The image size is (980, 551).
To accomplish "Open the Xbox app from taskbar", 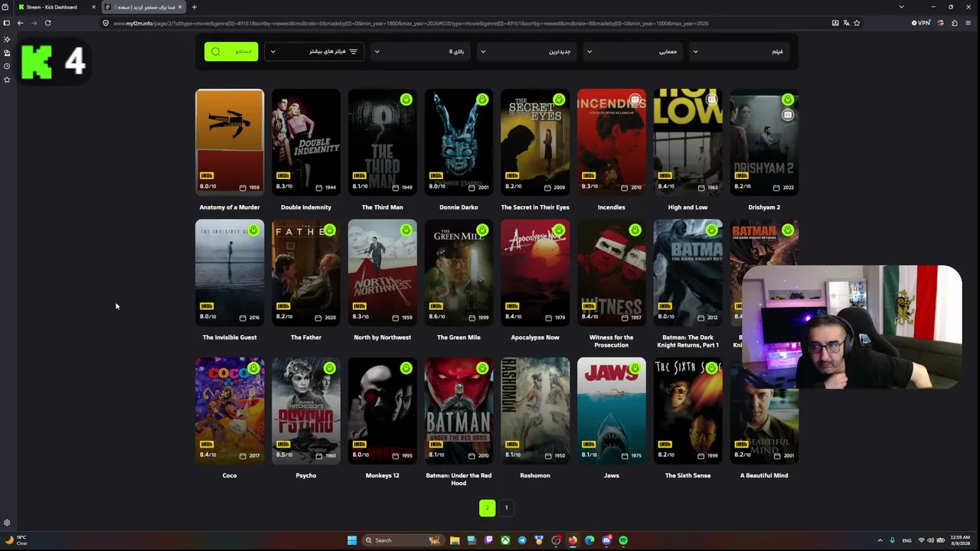I will coord(505,540).
